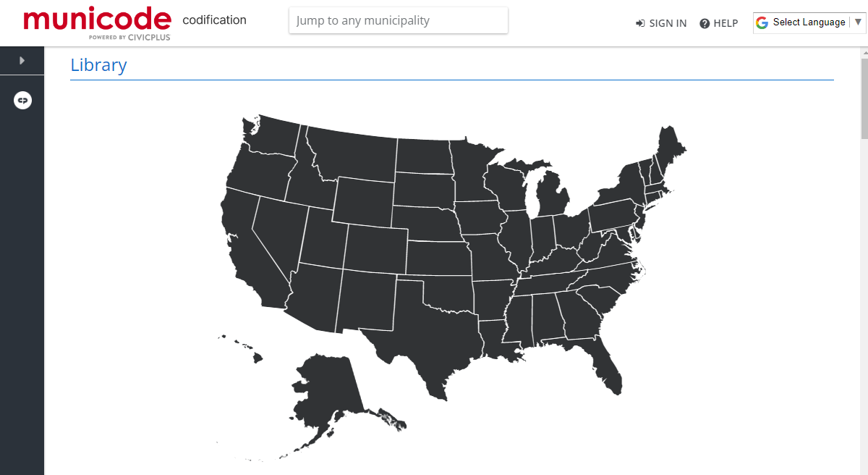This screenshot has width=868, height=475.
Task: Open the Library heading link
Action: pyautogui.click(x=98, y=65)
